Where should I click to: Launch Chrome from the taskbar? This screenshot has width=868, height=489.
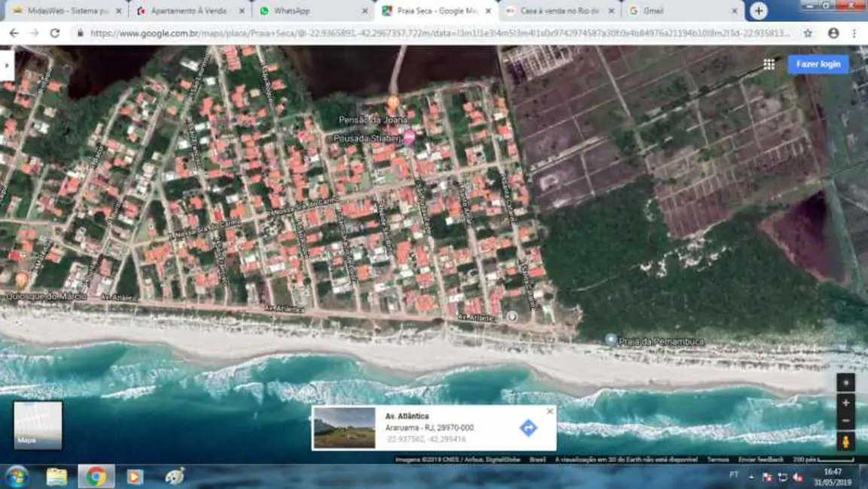[x=96, y=476]
